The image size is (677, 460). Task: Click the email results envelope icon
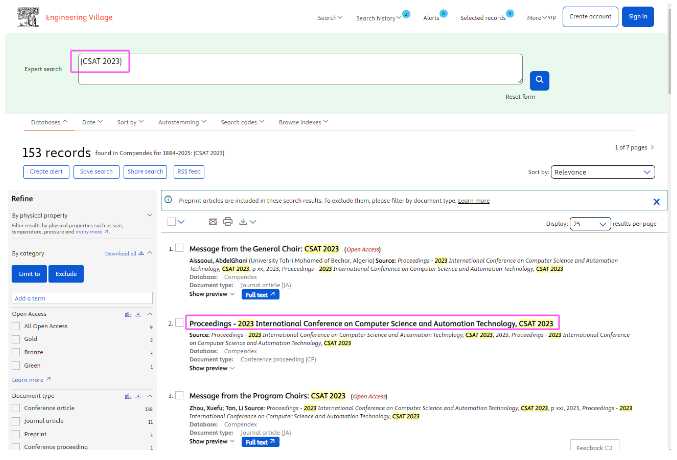pos(213,222)
